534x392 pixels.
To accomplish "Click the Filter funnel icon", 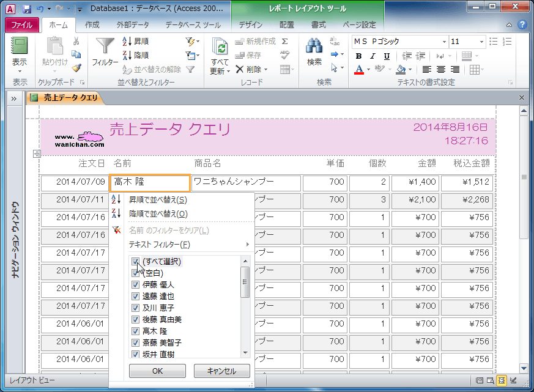I will [105, 46].
